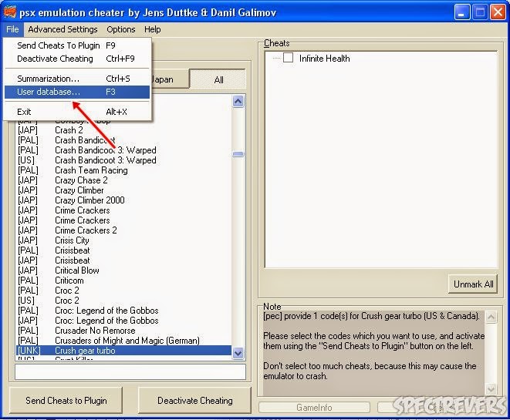Select Crusaders of Might and Magic (German)
Screen dimensions: 510x420
124,341
